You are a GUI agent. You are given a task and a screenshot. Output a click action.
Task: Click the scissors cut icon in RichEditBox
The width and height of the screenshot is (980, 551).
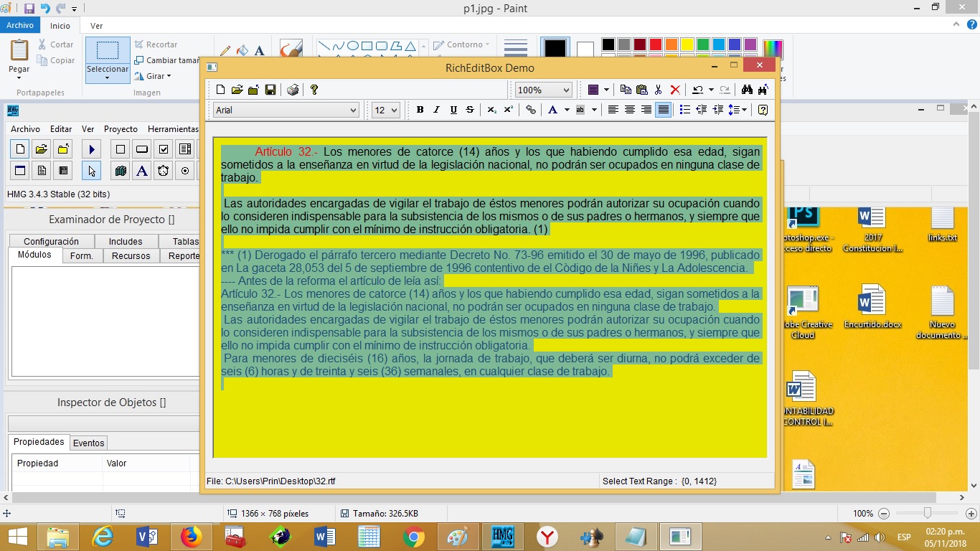coord(659,90)
